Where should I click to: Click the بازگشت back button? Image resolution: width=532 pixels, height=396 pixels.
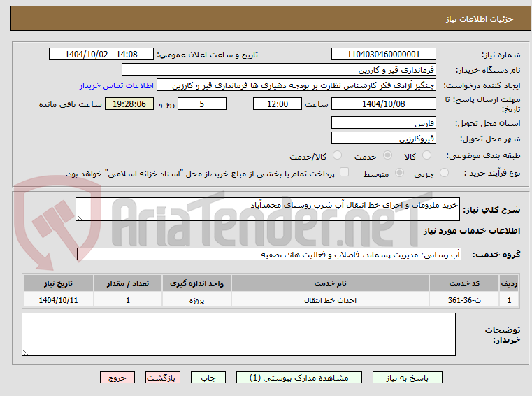162,377
